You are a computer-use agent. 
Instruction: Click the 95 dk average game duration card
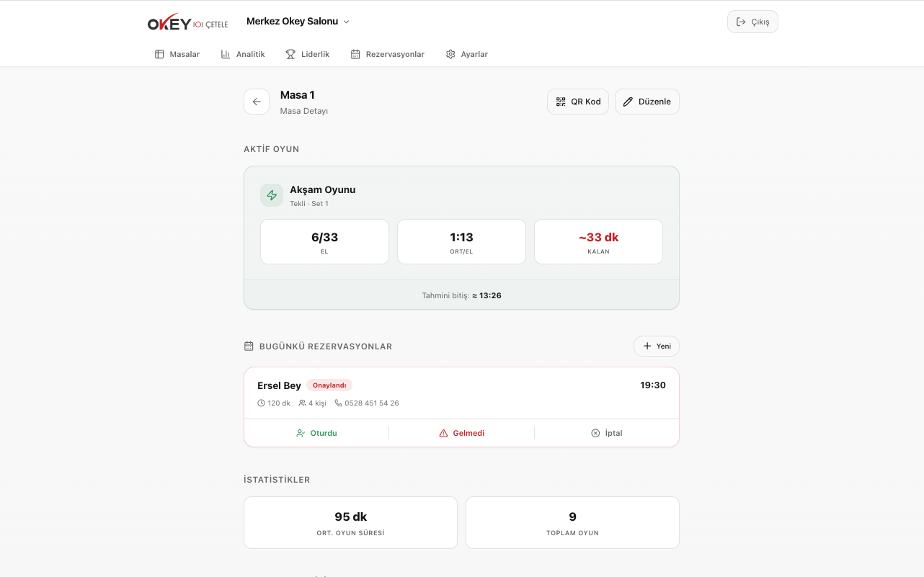[350, 523]
